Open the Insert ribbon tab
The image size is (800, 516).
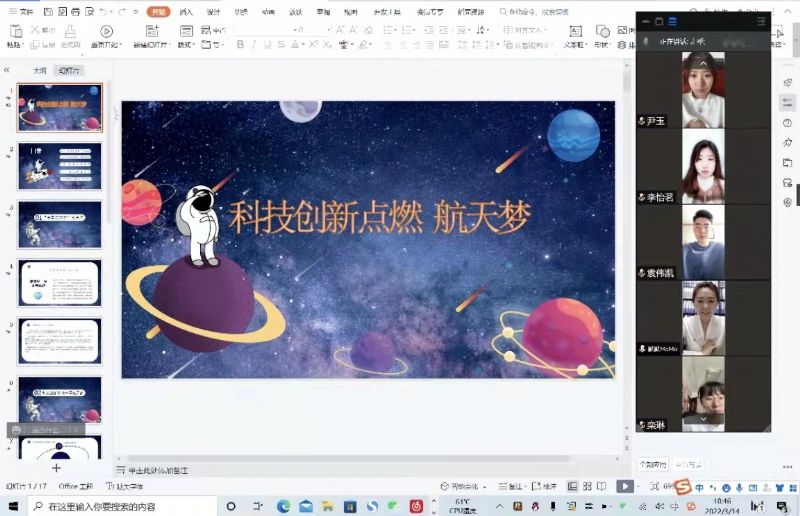pos(186,12)
